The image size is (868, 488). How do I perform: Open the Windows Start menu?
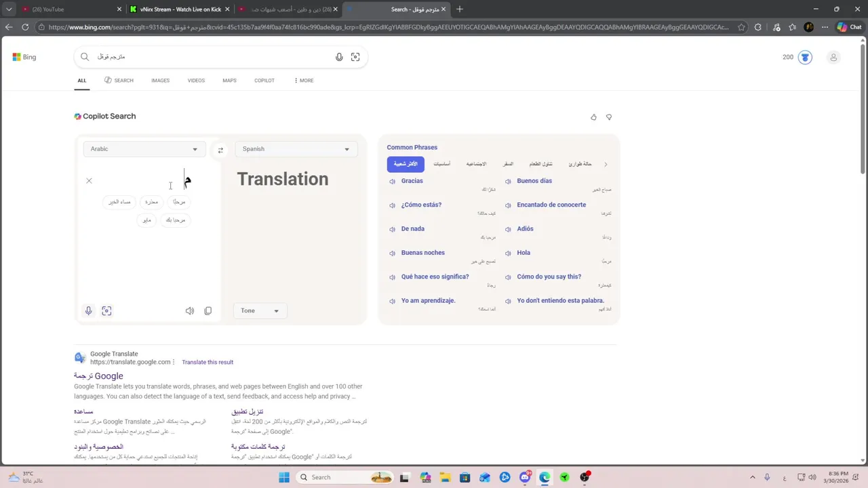pyautogui.click(x=284, y=477)
